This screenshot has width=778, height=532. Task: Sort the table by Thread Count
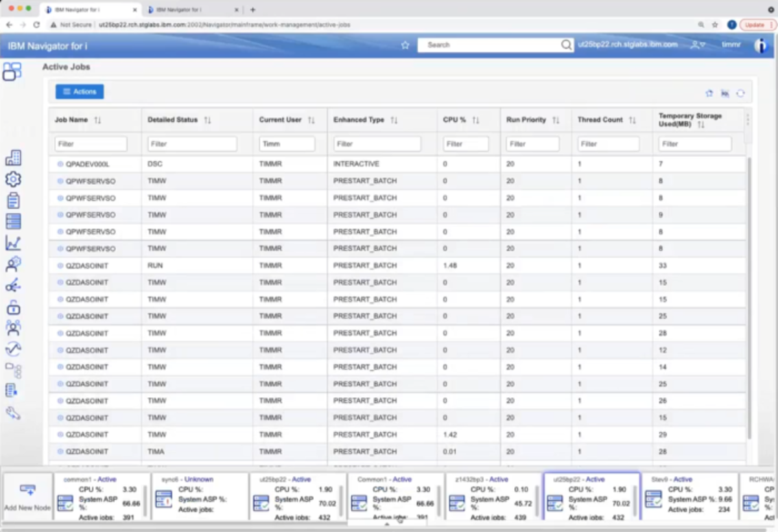633,121
